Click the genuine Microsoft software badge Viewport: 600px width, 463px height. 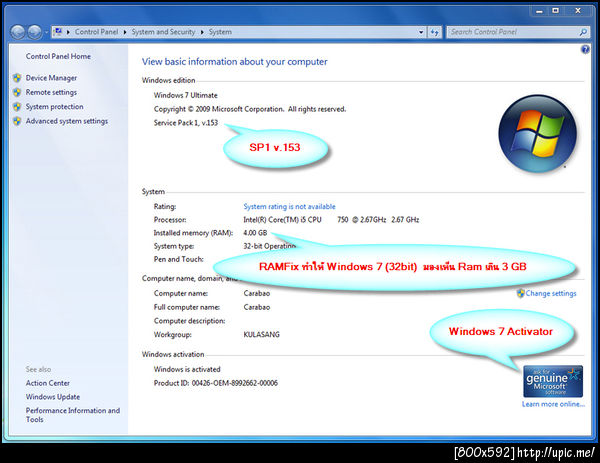(x=553, y=381)
